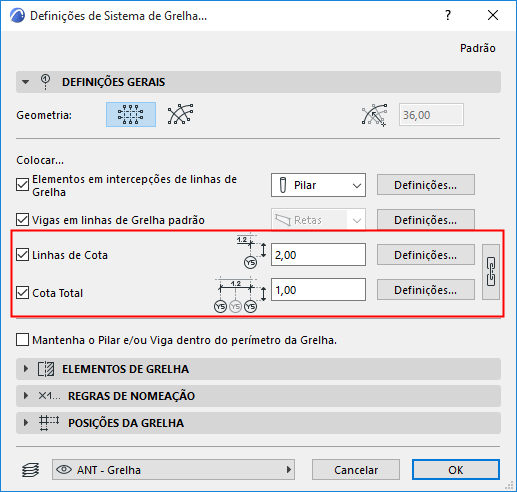Toggle Vigas em linhas de Grelha padrão checkbox

(x=22, y=220)
